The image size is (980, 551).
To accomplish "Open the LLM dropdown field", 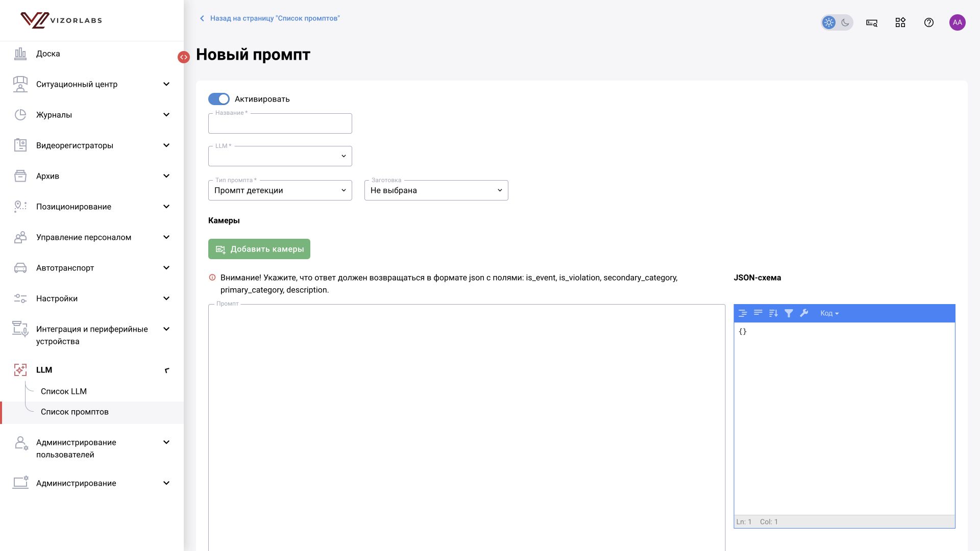I will [280, 156].
